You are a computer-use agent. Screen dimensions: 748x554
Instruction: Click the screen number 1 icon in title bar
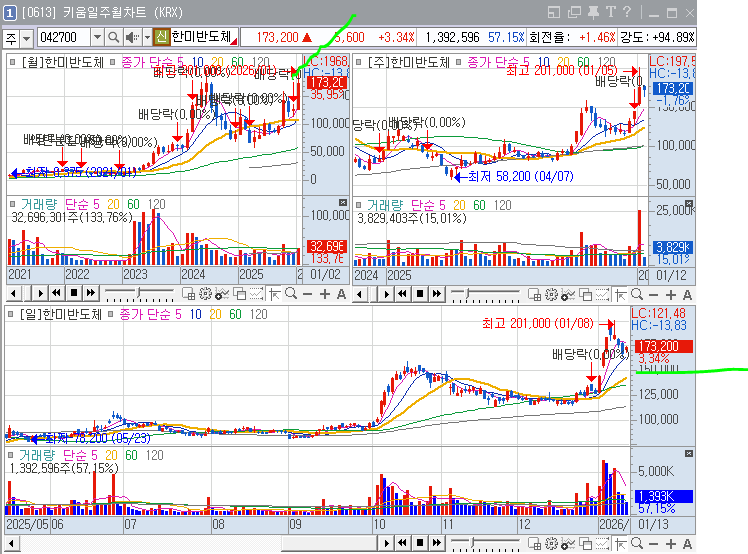pyautogui.click(x=10, y=13)
